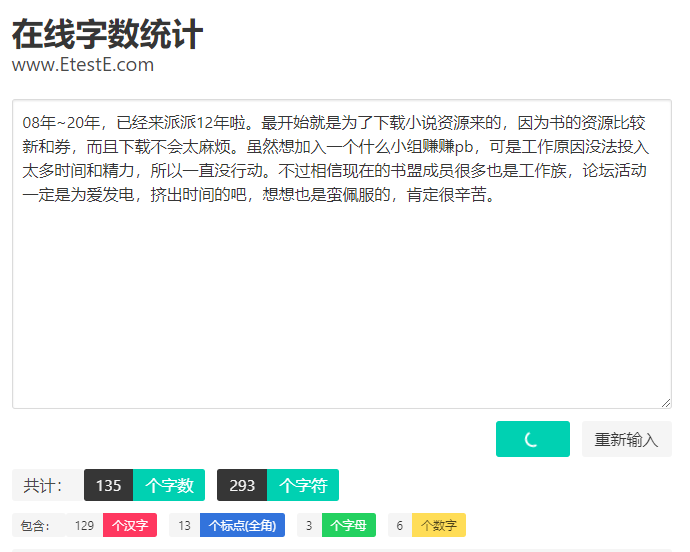This screenshot has height=552, width=690.
Task: Grab the textarea resize handle corner
Action: coord(666,403)
